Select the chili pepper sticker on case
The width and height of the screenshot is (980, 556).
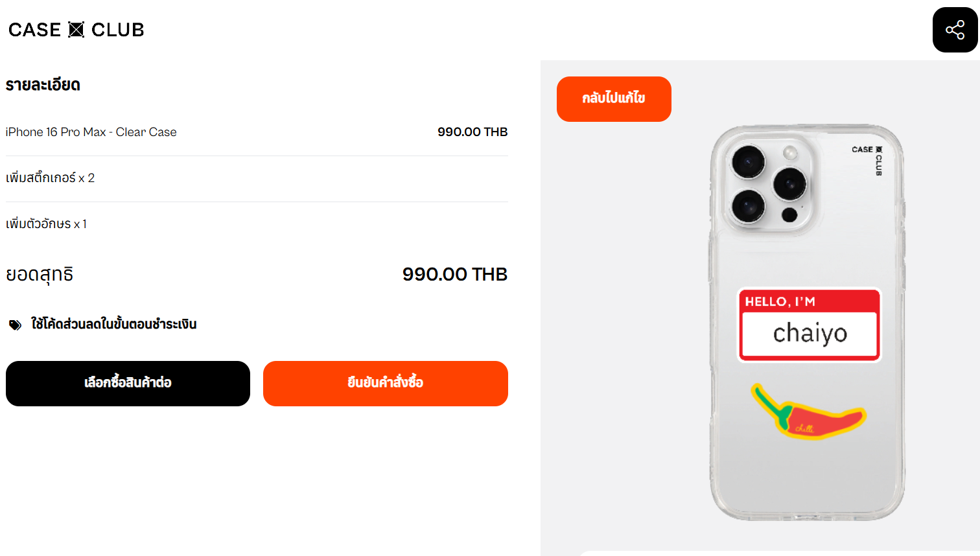point(809,412)
